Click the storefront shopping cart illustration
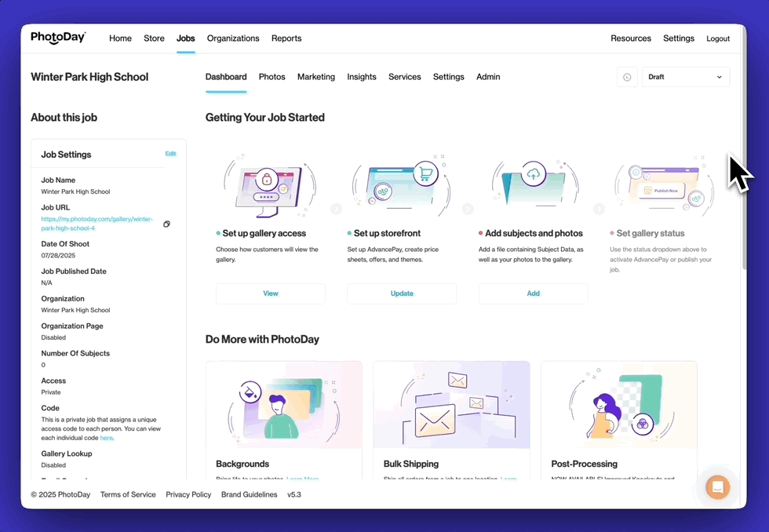 [x=402, y=186]
